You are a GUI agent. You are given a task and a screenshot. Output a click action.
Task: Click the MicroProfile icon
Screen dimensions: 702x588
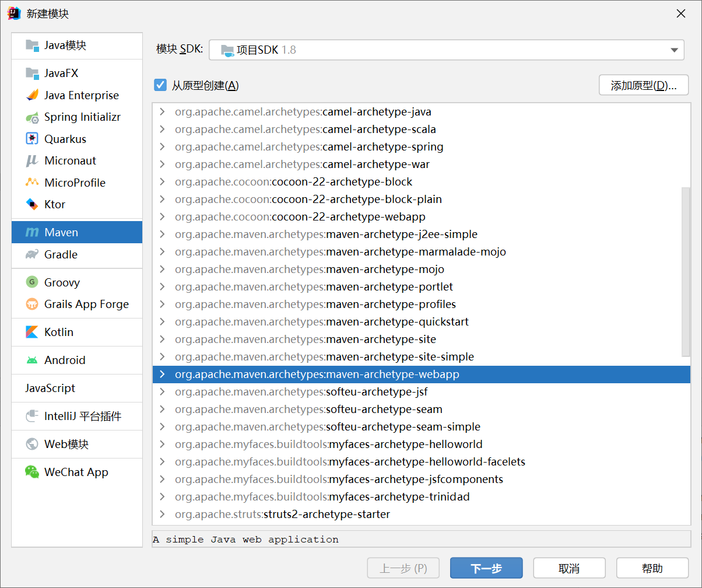(32, 183)
